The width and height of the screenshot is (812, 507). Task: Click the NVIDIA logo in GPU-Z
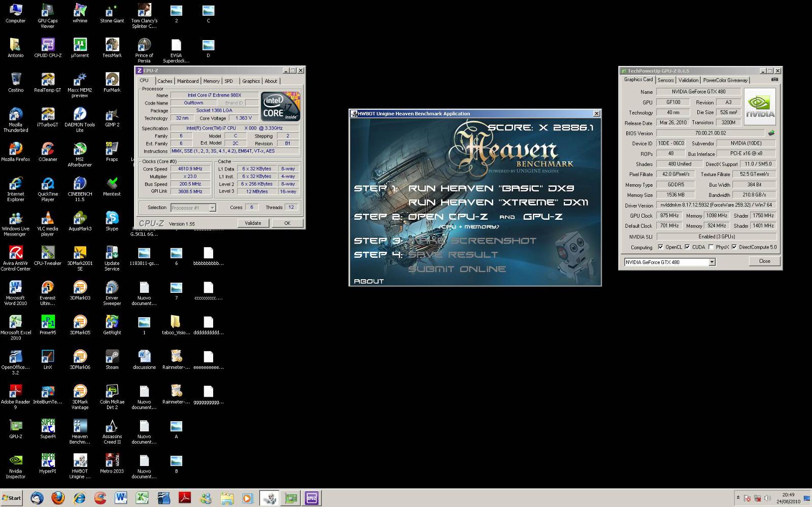tap(759, 107)
